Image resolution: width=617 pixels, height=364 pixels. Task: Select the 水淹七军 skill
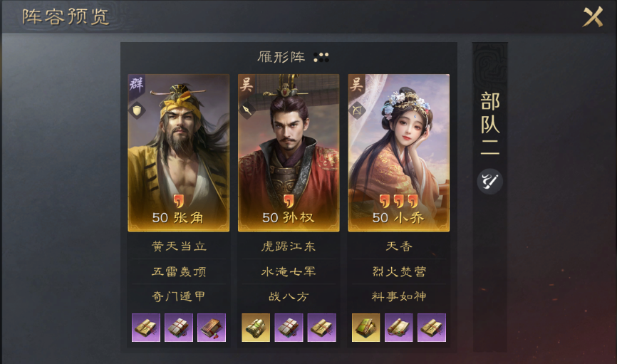click(x=289, y=271)
